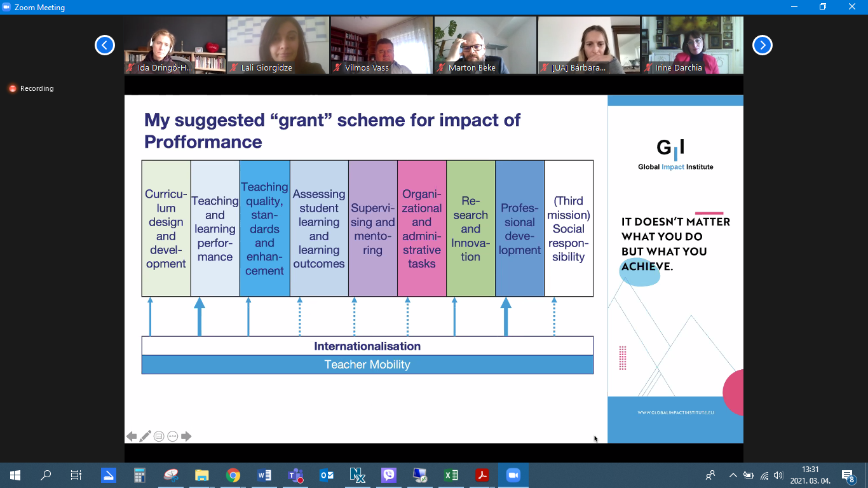
Task: Go to previous slide using left arrow
Action: pos(132,437)
